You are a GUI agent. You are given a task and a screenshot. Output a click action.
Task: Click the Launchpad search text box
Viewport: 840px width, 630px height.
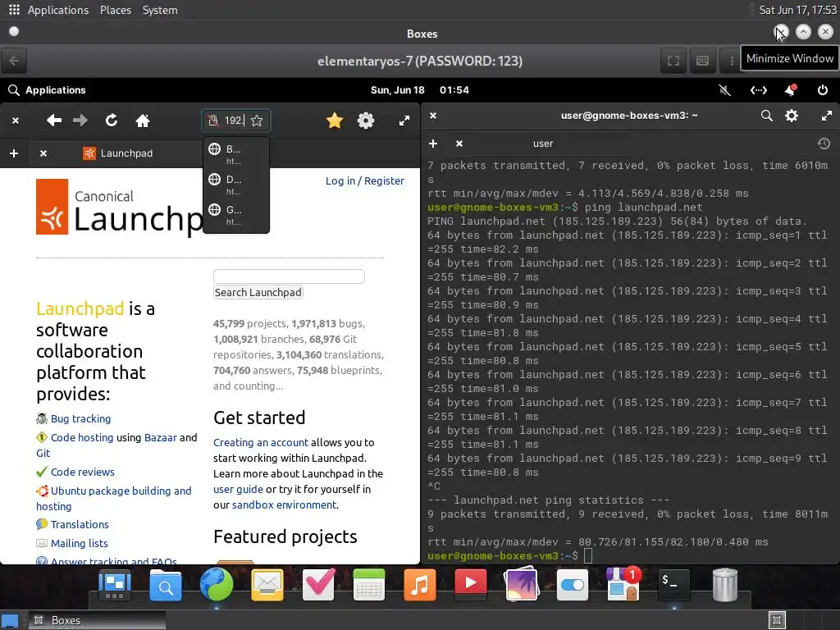[289, 276]
